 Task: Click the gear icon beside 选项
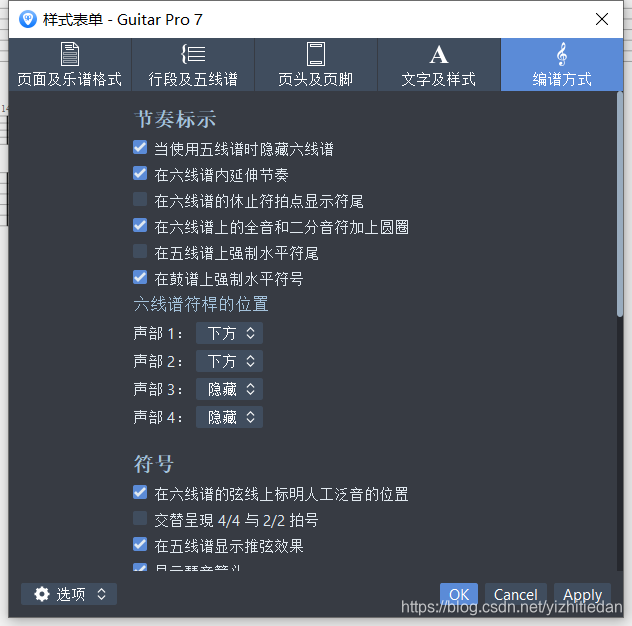coord(42,594)
